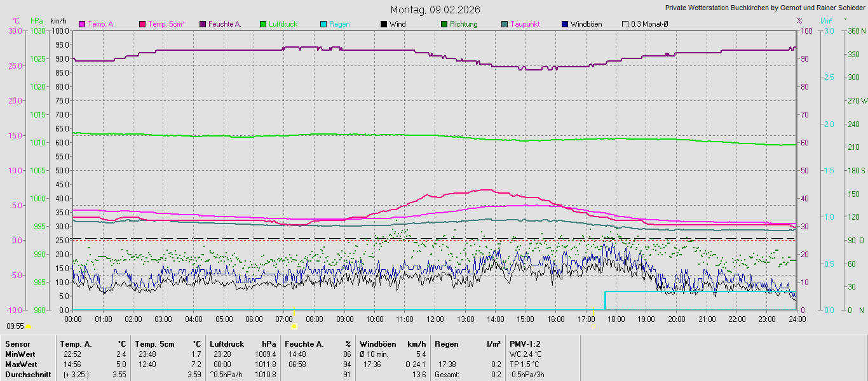Image resolution: width=868 pixels, height=381 pixels.
Task: Click the Private Wetterstation Buchkirchen credit text
Action: pos(764,8)
